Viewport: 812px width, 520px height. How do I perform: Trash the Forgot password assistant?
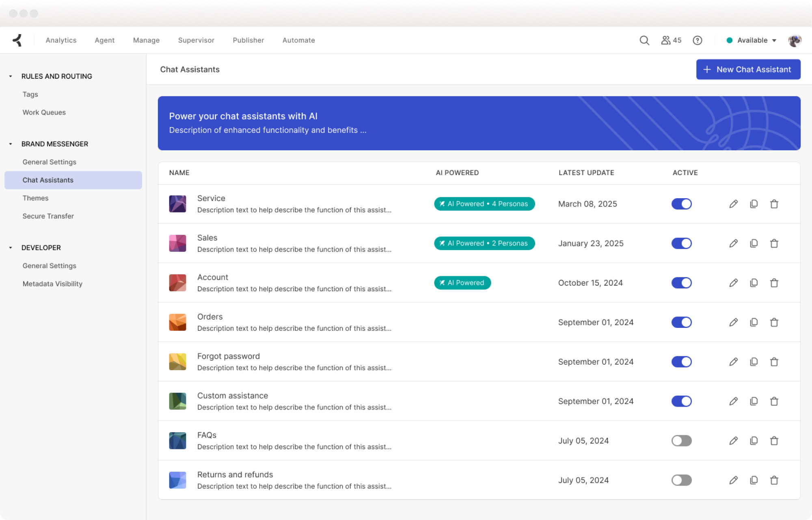coord(774,362)
